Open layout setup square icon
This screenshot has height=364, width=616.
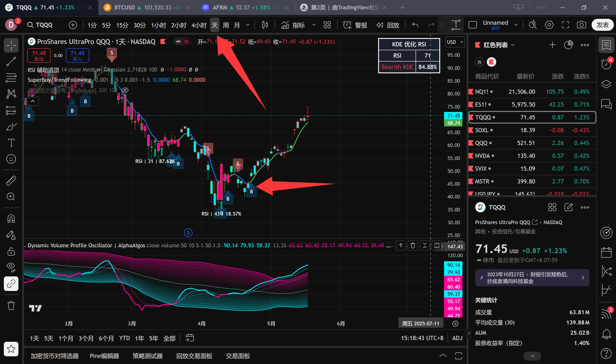click(473, 25)
